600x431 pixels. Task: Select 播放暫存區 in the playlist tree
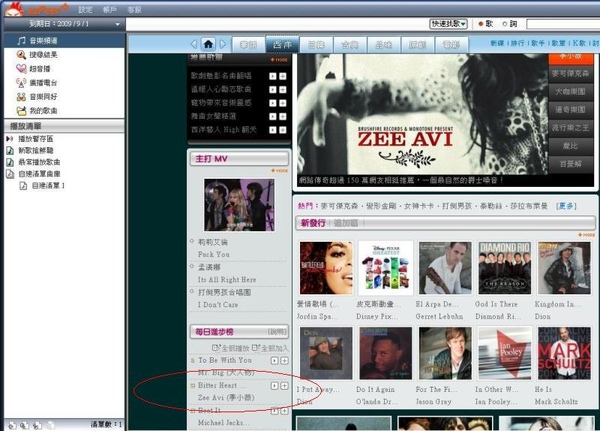(x=36, y=139)
